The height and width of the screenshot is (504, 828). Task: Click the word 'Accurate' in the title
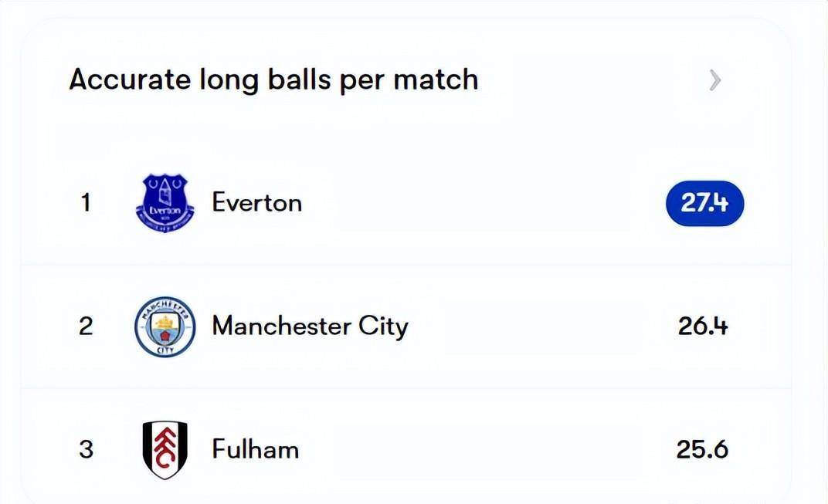coord(130,79)
